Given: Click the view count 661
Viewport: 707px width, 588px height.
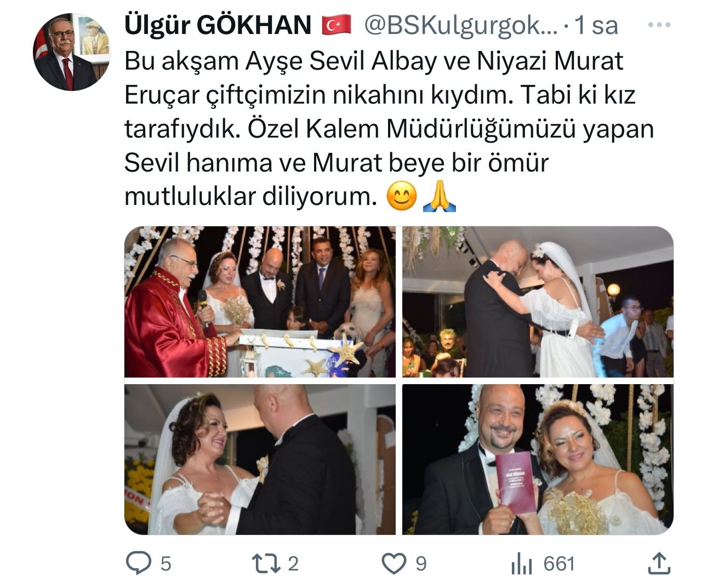Looking at the screenshot, I should [x=559, y=564].
